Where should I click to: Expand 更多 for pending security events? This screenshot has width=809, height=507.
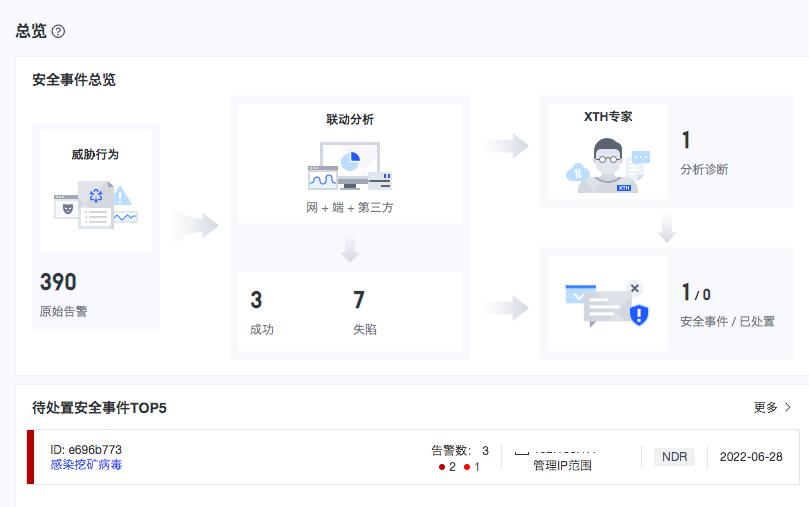click(x=772, y=408)
